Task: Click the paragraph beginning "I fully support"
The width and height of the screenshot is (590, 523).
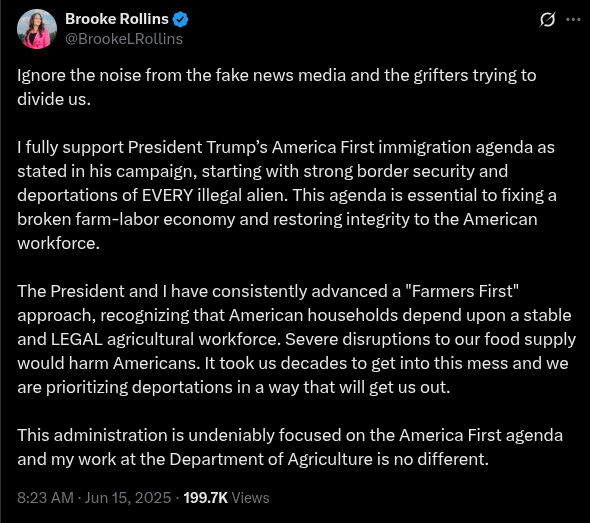Action: tap(287, 195)
